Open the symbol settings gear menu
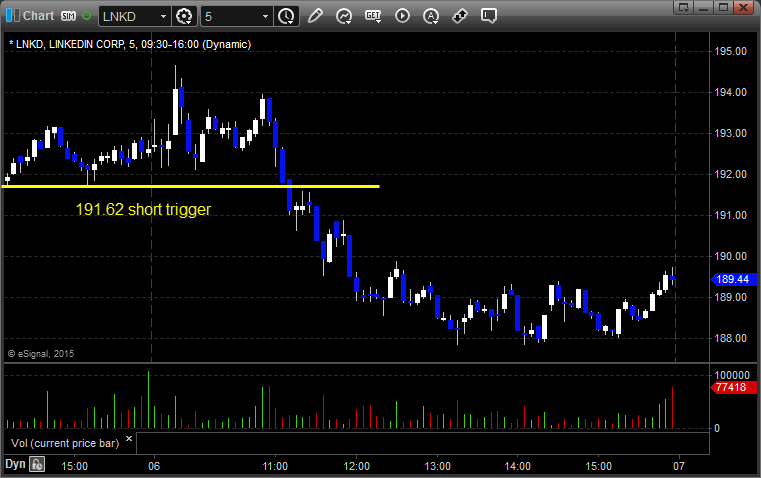The height and width of the screenshot is (478, 761). click(184, 16)
